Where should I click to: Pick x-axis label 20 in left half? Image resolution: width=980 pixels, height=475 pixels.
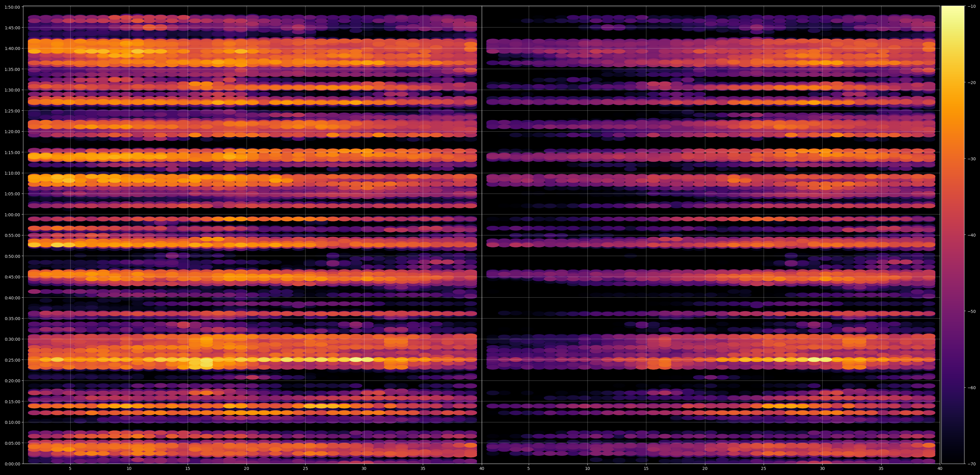coord(247,468)
